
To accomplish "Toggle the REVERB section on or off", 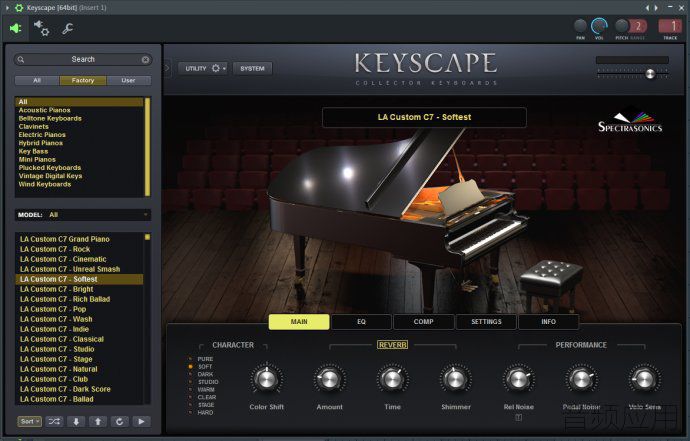I will click(x=393, y=345).
